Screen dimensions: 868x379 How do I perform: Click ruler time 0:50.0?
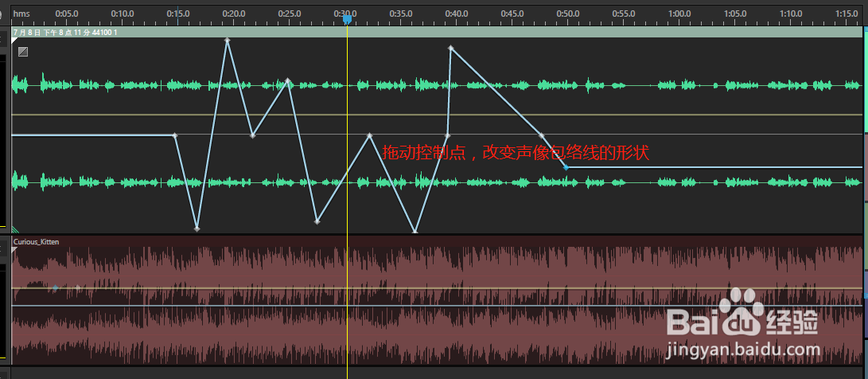[x=568, y=14]
